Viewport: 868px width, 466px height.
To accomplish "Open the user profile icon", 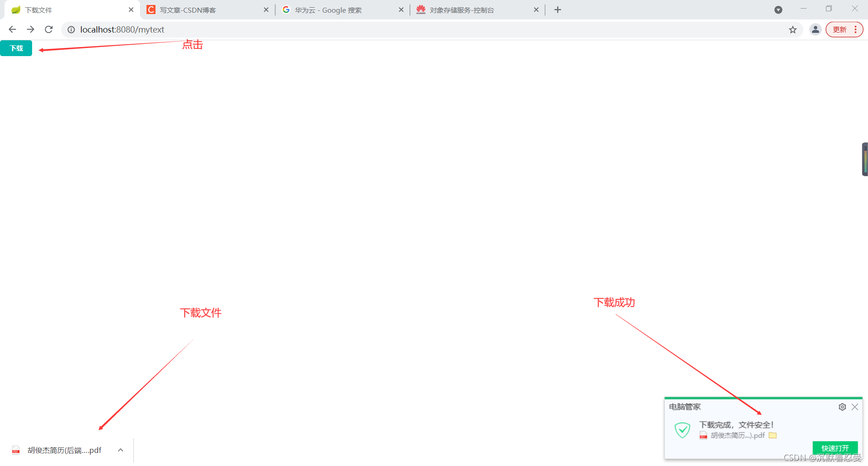I will 815,29.
